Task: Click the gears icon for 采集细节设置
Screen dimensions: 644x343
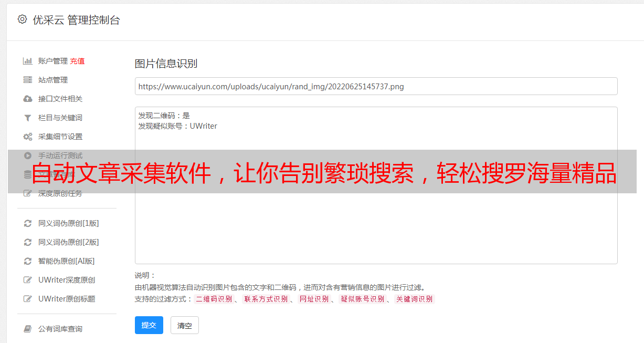Action: point(28,137)
